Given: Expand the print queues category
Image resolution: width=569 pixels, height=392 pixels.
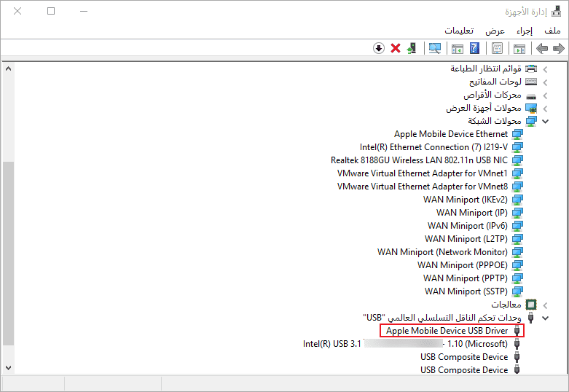Looking at the screenshot, I should pos(545,69).
